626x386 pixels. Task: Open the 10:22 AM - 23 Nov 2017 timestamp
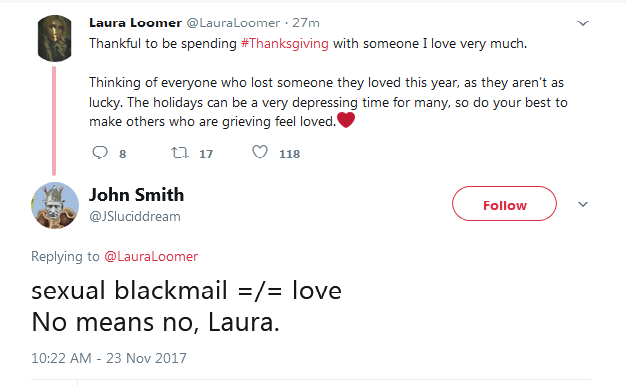[x=109, y=358]
